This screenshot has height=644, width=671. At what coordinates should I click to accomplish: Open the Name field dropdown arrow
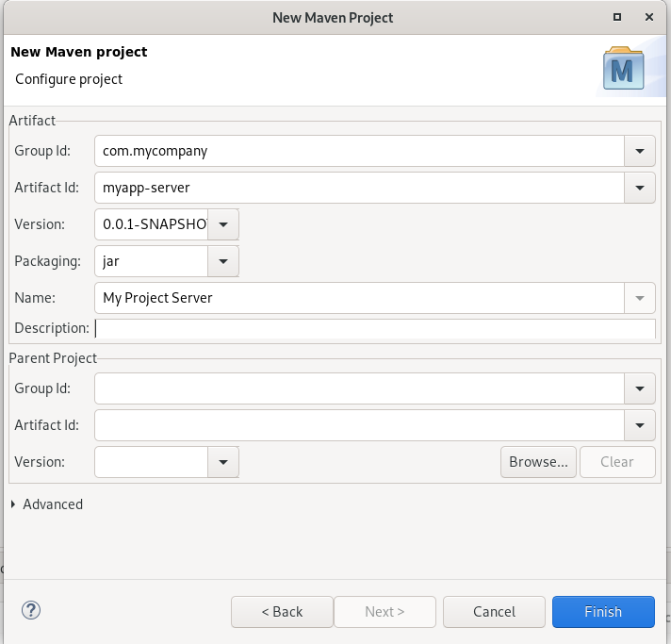pyautogui.click(x=640, y=299)
